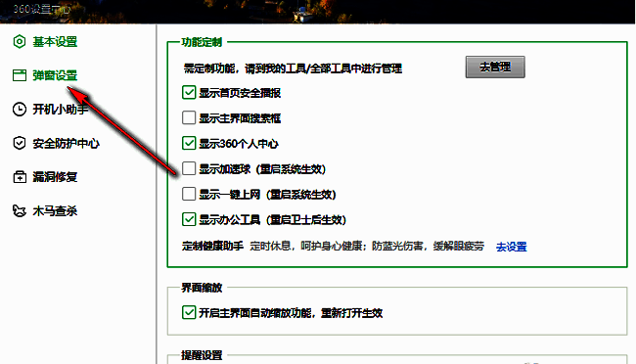This screenshot has height=364, width=636.
Task: Click the 360设置中心 window title
Action: [41, 9]
